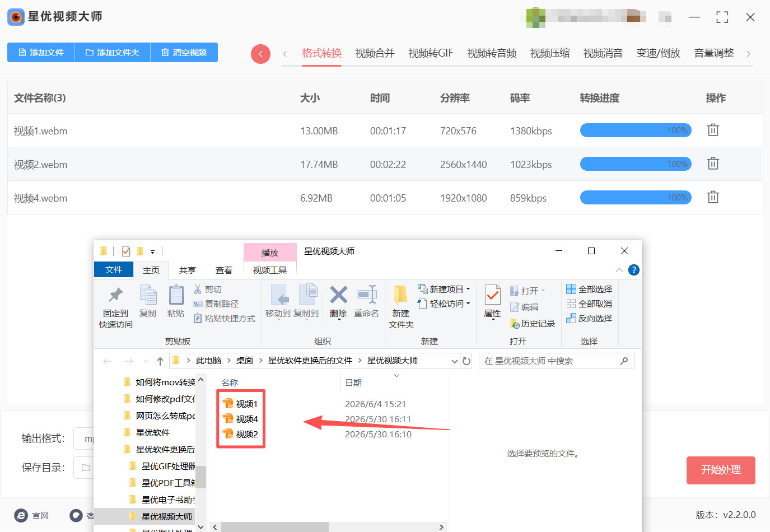Click the 粘贴 clipboard icon in Explorer
The width and height of the screenshot is (770, 532).
click(x=176, y=295)
